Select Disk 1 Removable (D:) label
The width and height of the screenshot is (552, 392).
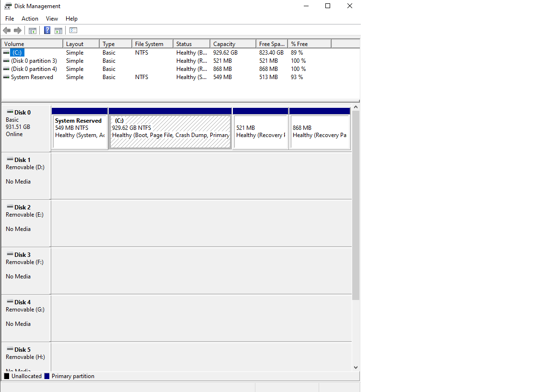pos(26,176)
